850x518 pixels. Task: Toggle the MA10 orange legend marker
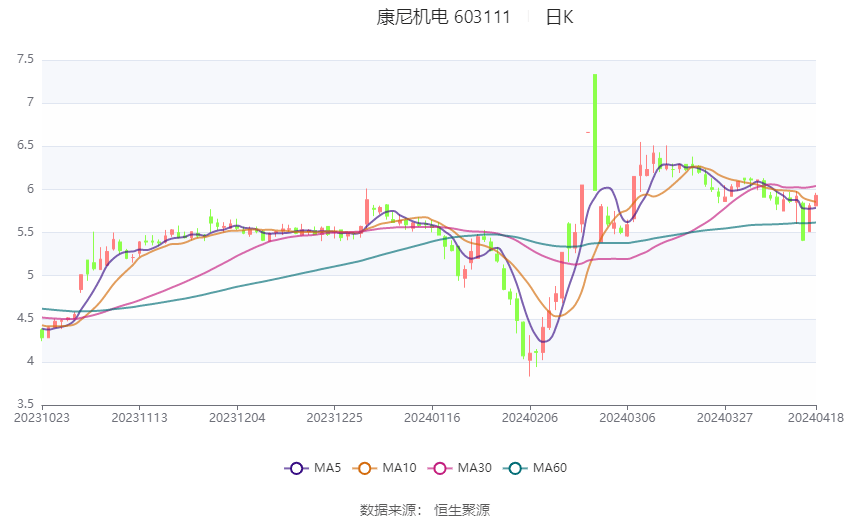coord(366,467)
